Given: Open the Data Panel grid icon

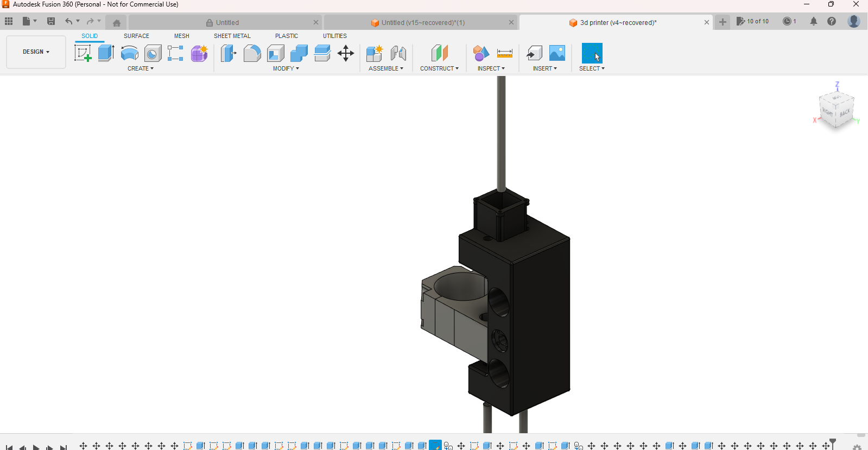Looking at the screenshot, I should (9, 21).
